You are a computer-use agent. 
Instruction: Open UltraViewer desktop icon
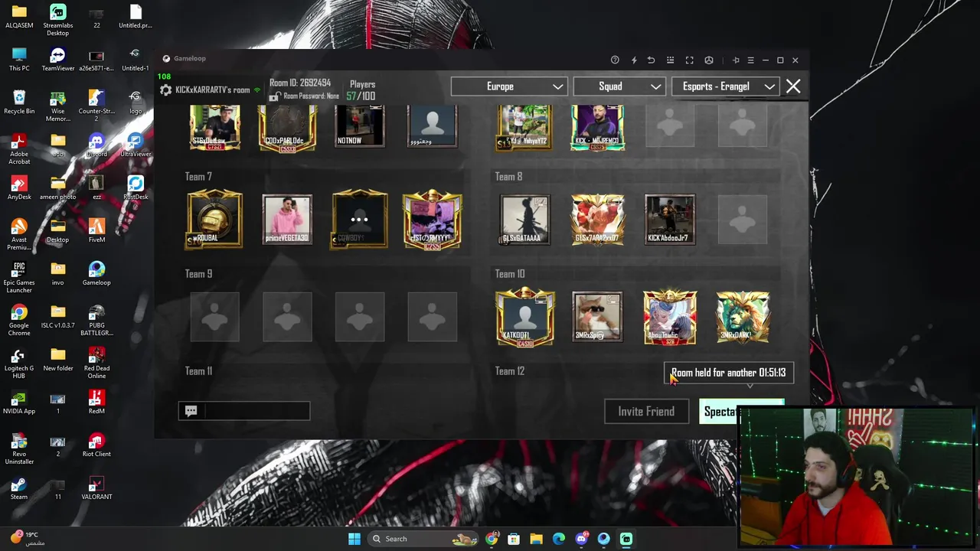coord(136,145)
